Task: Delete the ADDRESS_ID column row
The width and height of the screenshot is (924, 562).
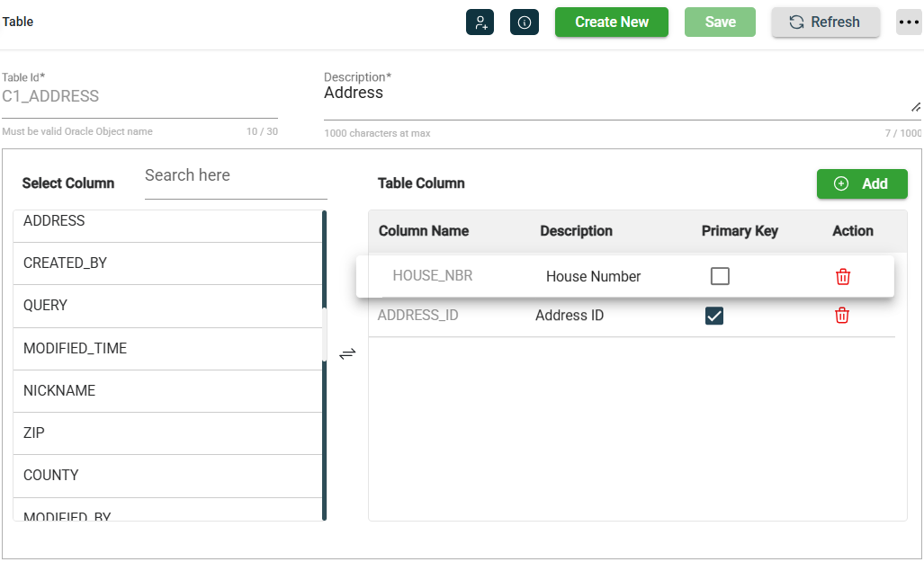Action: tap(842, 316)
